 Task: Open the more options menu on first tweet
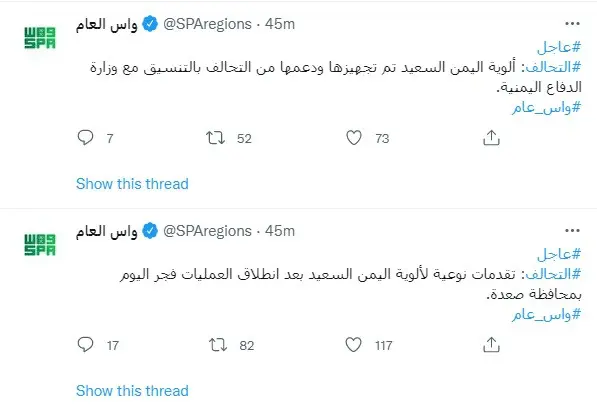tap(572, 24)
